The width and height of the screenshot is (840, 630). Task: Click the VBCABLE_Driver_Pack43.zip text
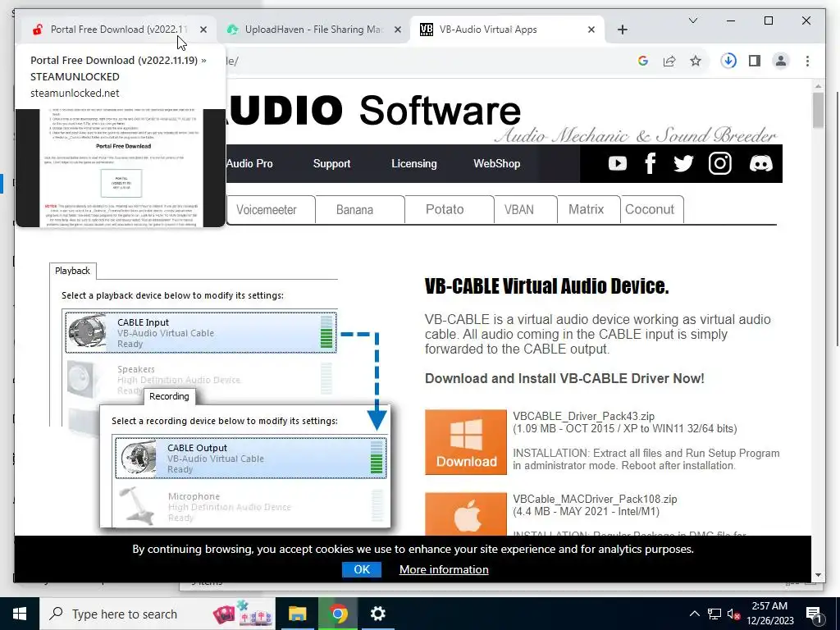click(x=583, y=416)
